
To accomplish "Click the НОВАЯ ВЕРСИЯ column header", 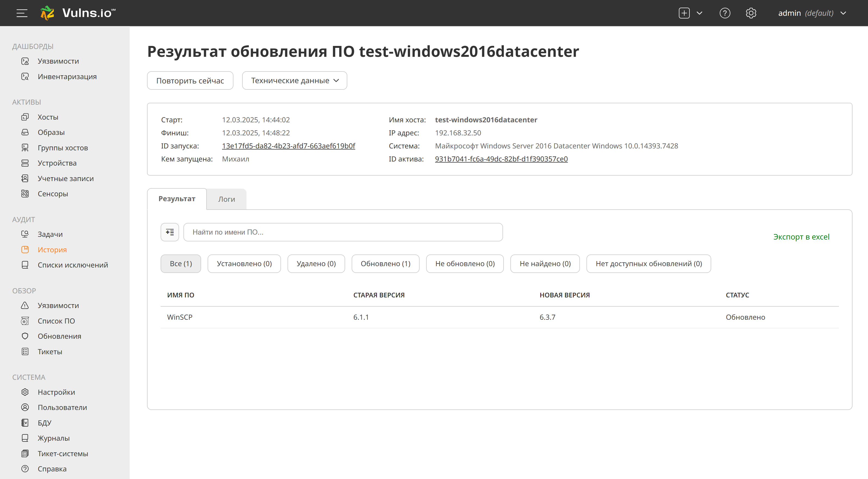I will tap(565, 295).
